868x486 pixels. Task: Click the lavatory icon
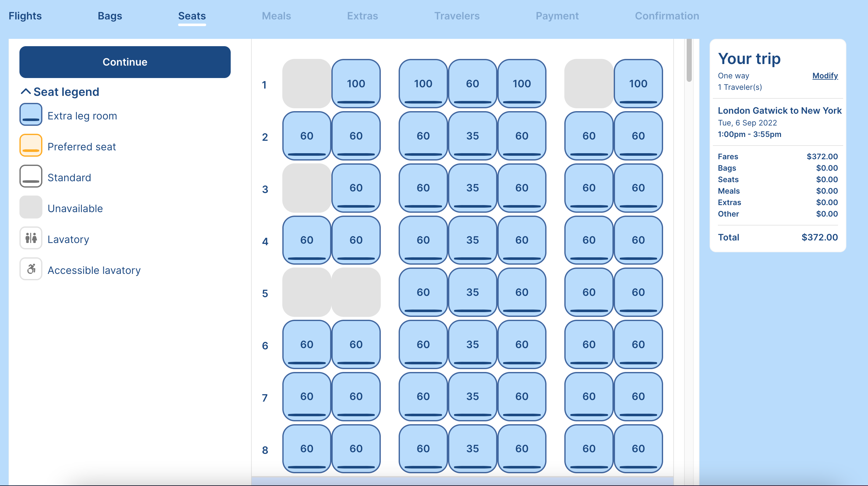pyautogui.click(x=30, y=238)
